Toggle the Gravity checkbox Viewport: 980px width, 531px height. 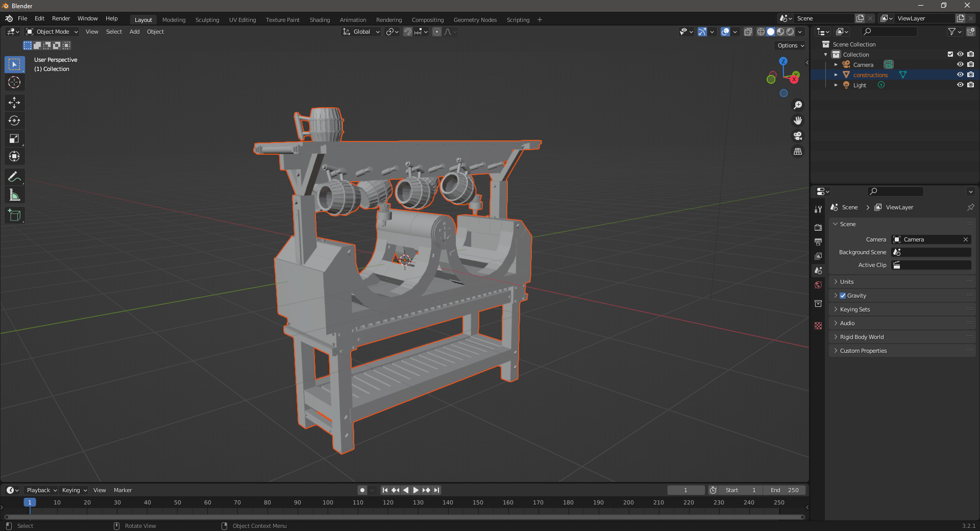(x=843, y=296)
